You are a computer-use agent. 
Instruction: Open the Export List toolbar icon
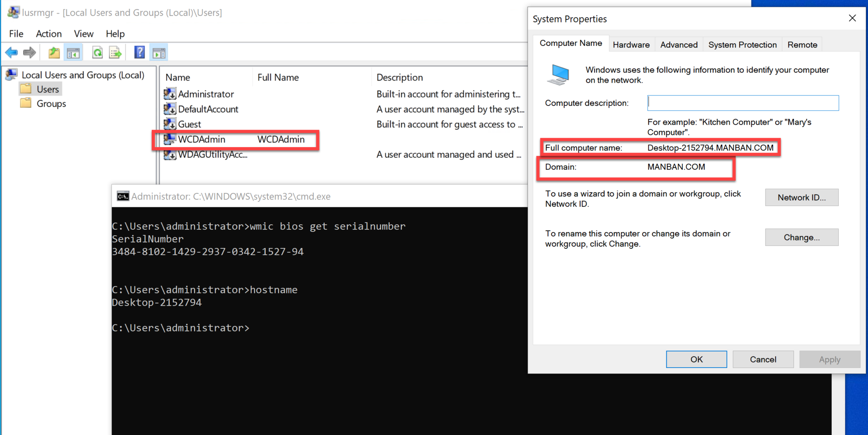point(115,52)
